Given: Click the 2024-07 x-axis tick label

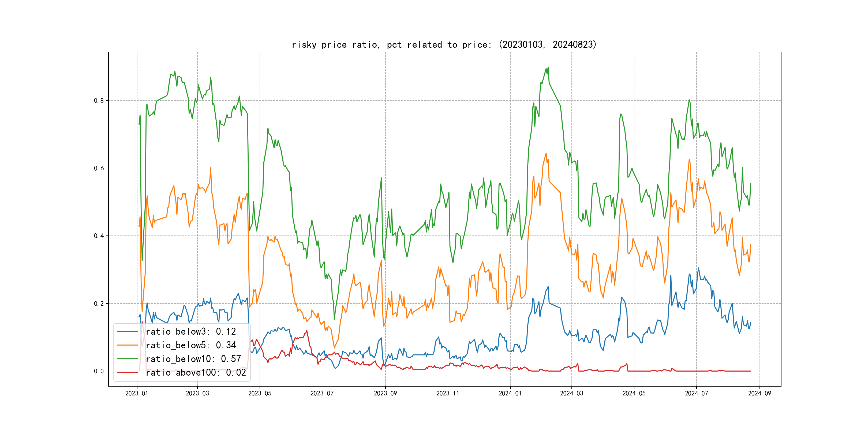Looking at the screenshot, I should pos(697,393).
